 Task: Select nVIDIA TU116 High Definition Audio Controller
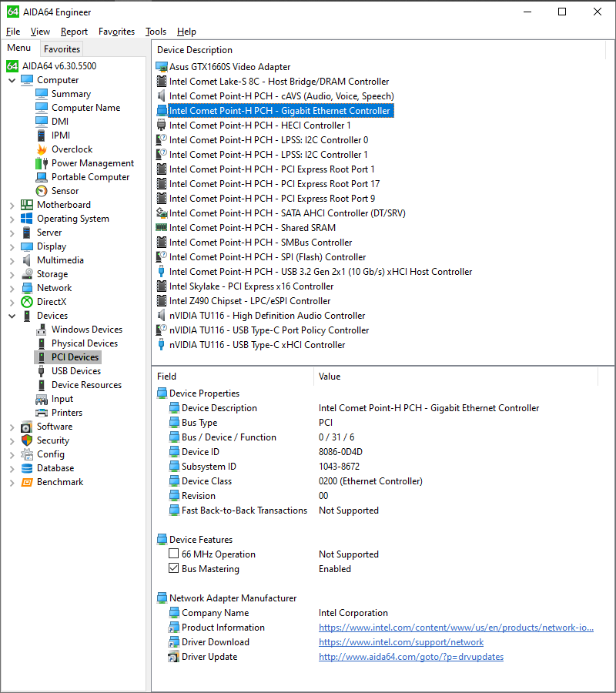(267, 316)
